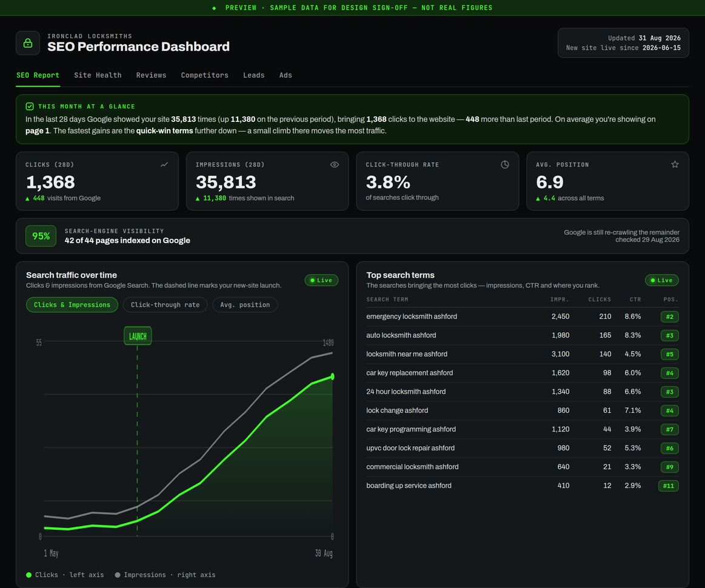Toggle the Impressions right axis legend item
The image size is (705, 588).
165,575
